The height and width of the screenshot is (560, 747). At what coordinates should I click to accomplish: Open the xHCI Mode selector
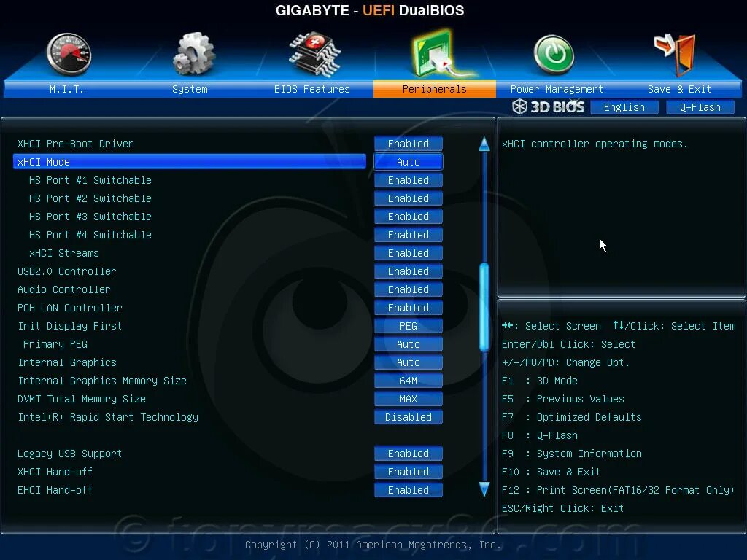(408, 161)
